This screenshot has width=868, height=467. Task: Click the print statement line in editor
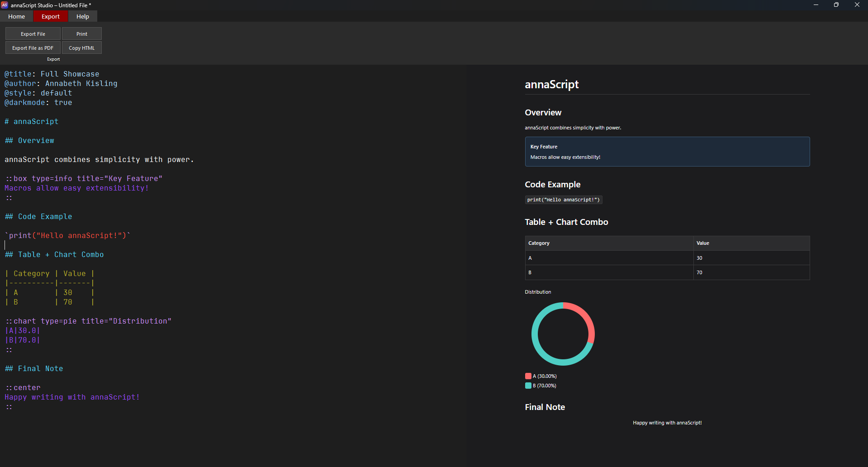(x=67, y=236)
